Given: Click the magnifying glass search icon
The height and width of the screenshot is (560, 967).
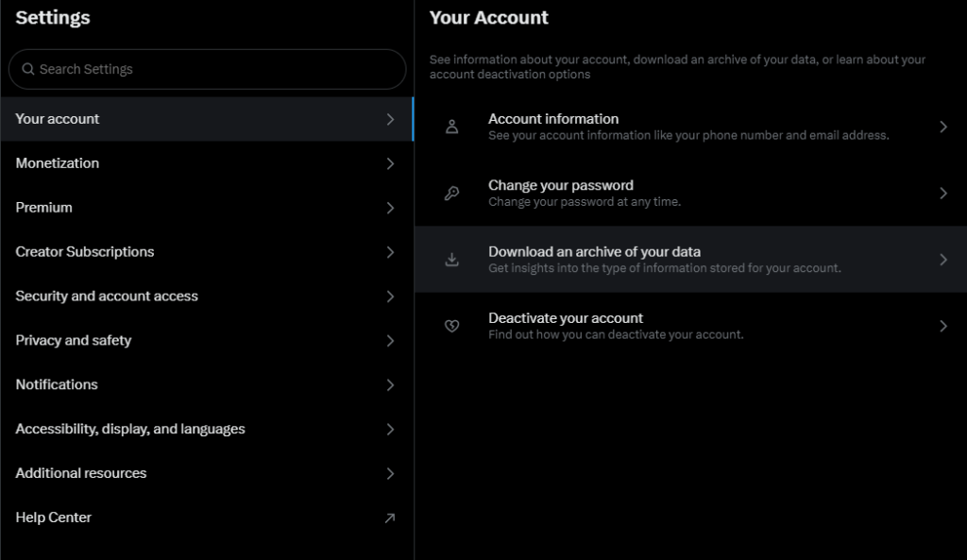Looking at the screenshot, I should (x=28, y=69).
